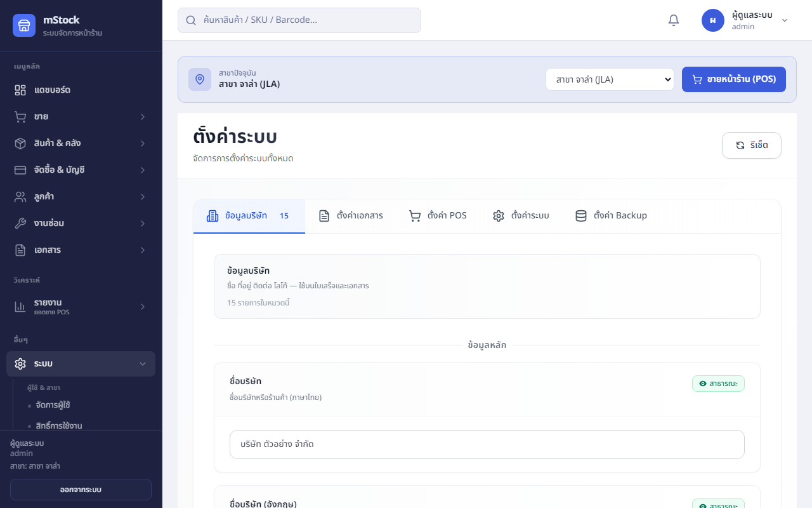Click ออกจากระบบ logout button
The image size is (812, 508).
point(81,490)
